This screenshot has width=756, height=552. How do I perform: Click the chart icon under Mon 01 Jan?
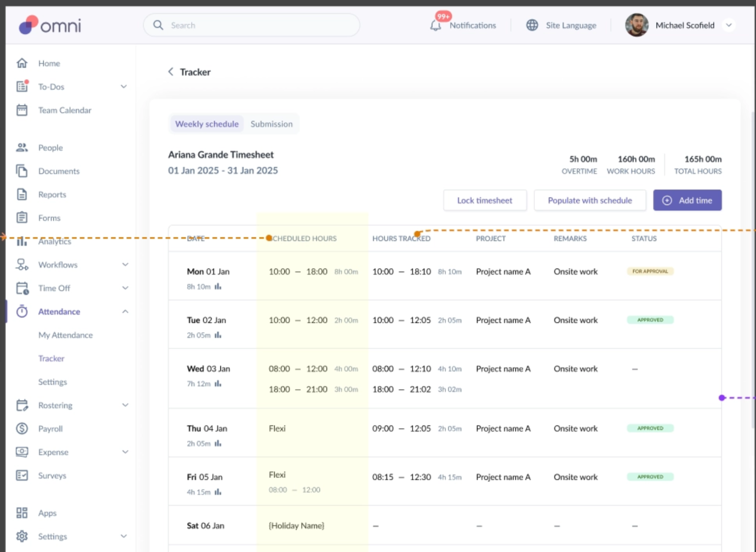(x=218, y=287)
